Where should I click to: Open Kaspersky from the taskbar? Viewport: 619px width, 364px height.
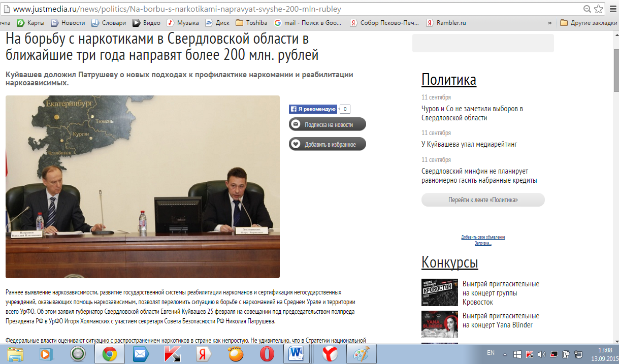(172, 354)
